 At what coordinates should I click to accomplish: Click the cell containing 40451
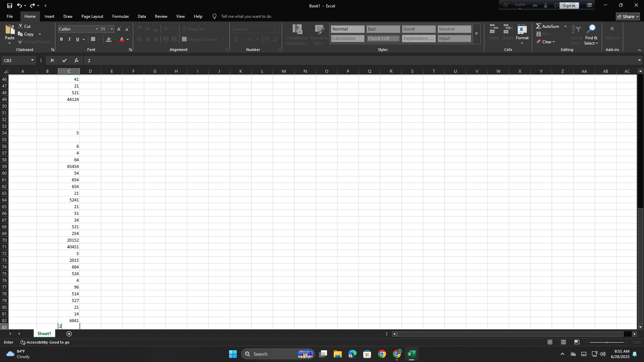click(69, 247)
